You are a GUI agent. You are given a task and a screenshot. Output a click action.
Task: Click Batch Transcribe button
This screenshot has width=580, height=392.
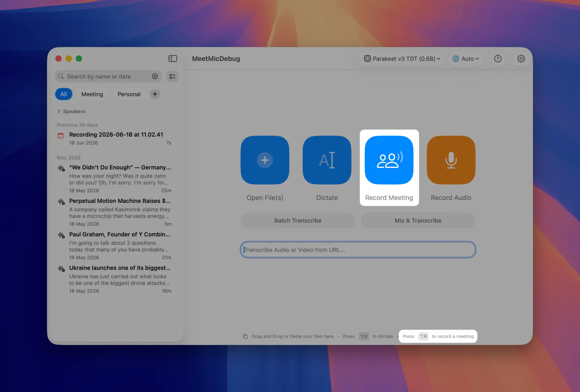click(x=298, y=221)
